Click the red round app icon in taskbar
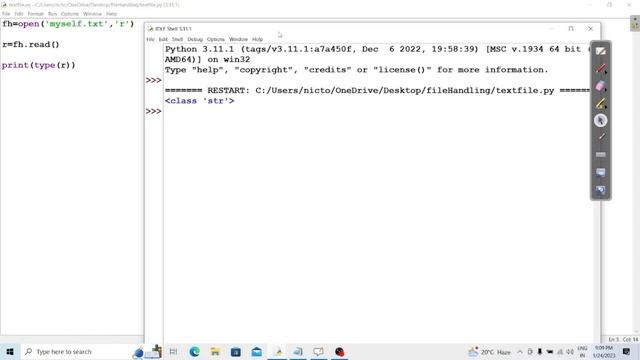The width and height of the screenshot is (640, 360). [x=339, y=351]
